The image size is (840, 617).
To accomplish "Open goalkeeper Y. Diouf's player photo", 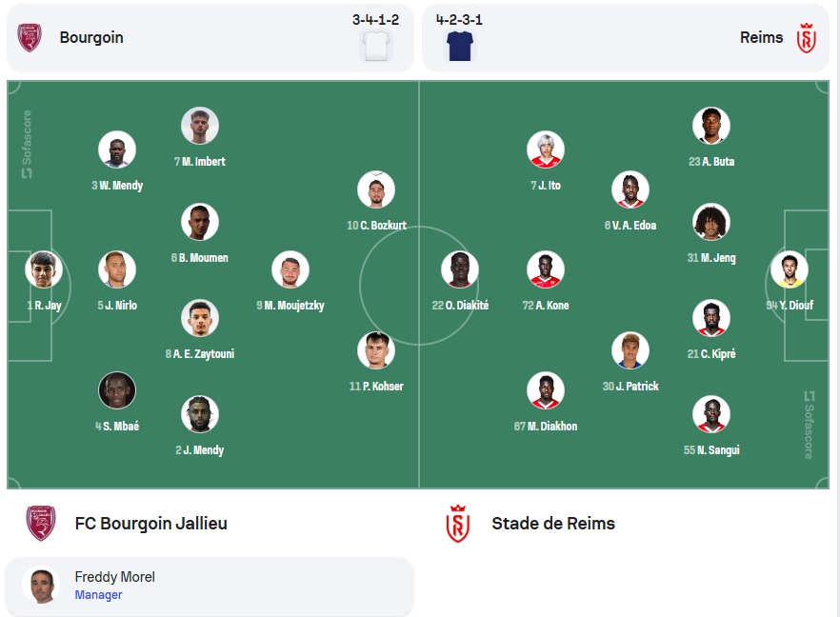I will [790, 269].
